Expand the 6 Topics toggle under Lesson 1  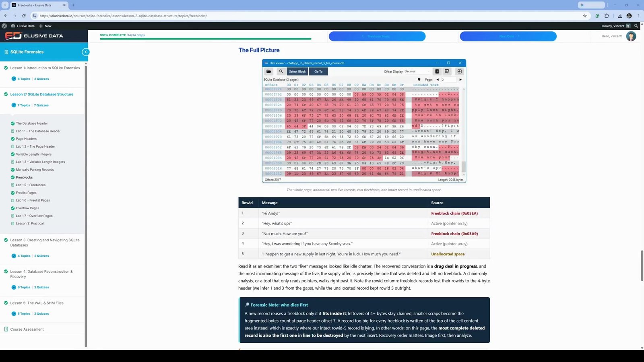[14, 79]
